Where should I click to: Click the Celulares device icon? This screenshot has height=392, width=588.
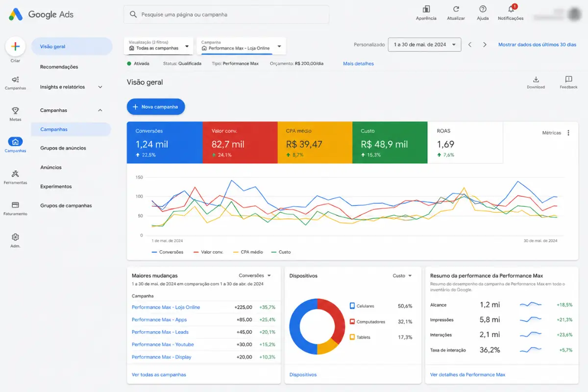click(x=352, y=306)
